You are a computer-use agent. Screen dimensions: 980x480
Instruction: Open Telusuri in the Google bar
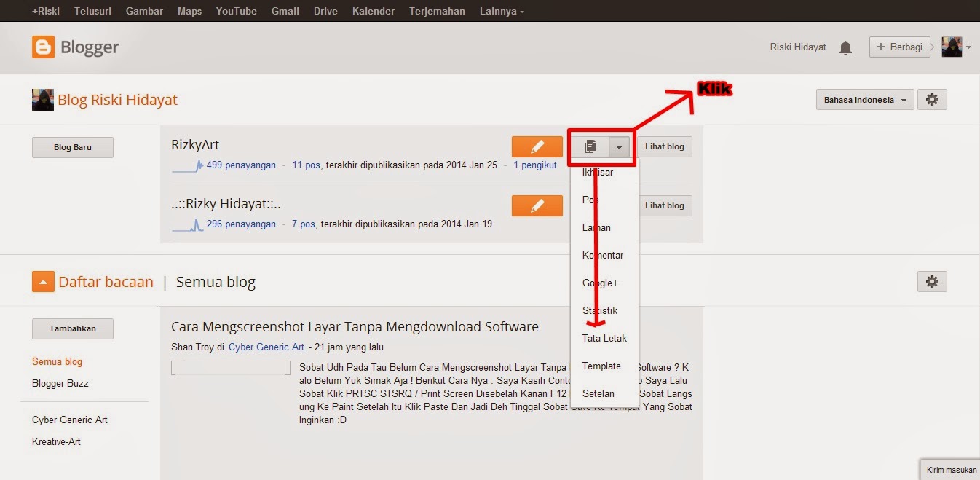[x=92, y=11]
